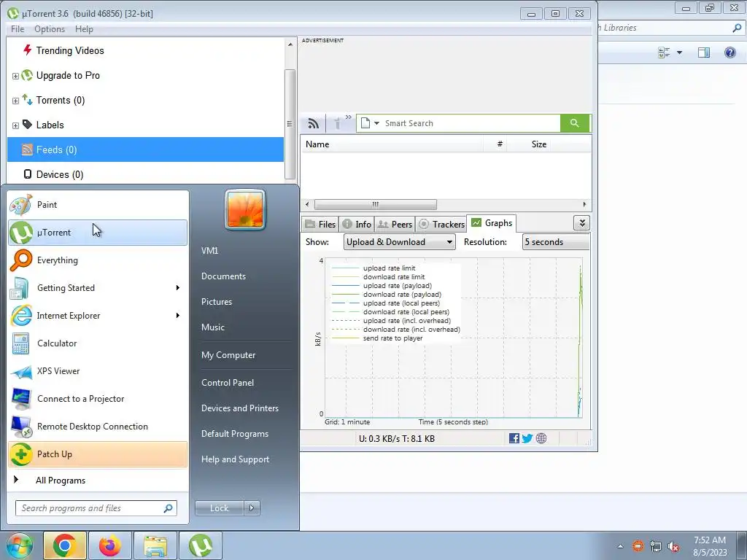Click the search provider page icon
Viewport: 747px width, 560px height.
(x=365, y=123)
